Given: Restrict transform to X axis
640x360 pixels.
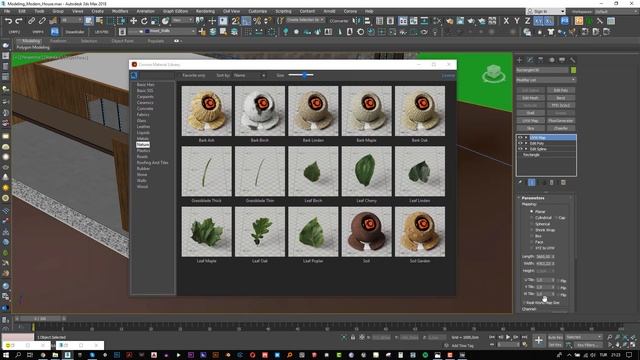Looking at the screenshot, I should [x=507, y=21].
